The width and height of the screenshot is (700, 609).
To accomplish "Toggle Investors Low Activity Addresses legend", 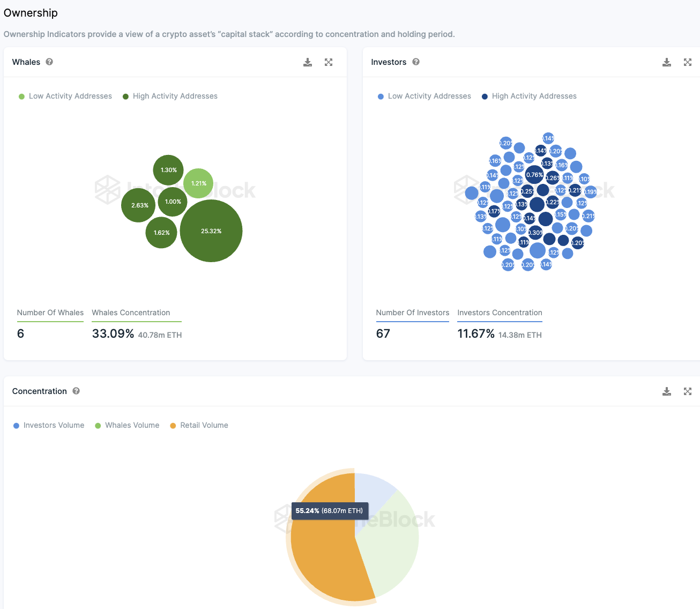I will (x=425, y=96).
